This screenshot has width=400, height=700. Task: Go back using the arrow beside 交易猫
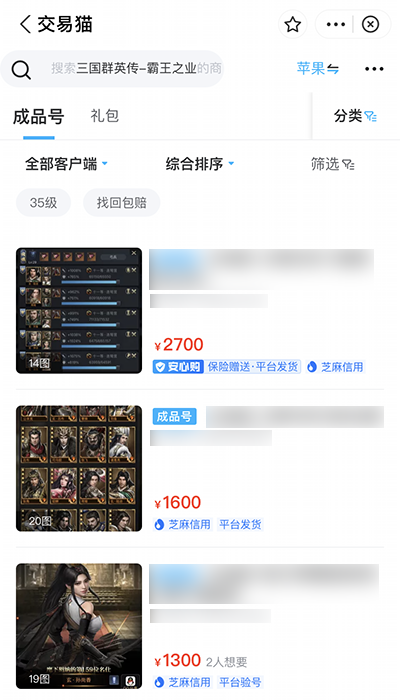point(25,24)
